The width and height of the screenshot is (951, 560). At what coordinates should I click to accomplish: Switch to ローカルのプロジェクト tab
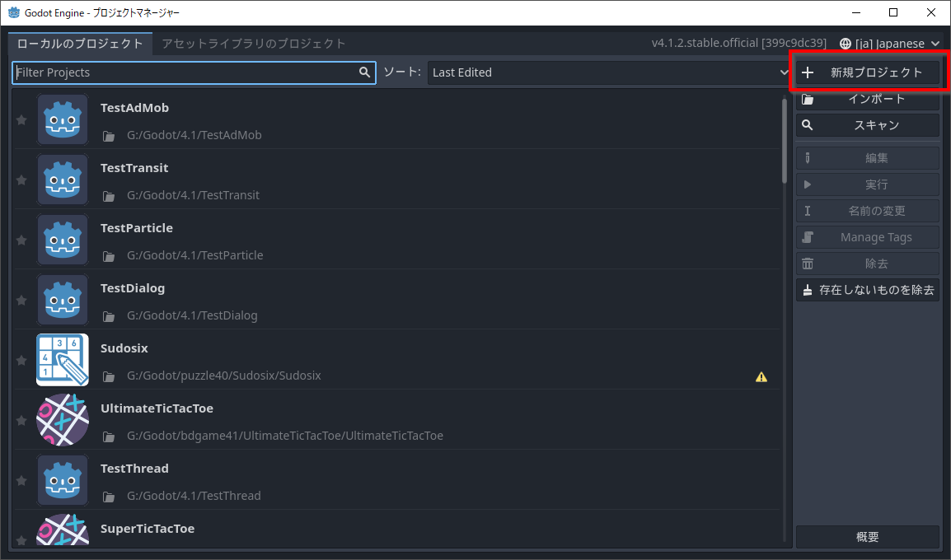coord(80,44)
